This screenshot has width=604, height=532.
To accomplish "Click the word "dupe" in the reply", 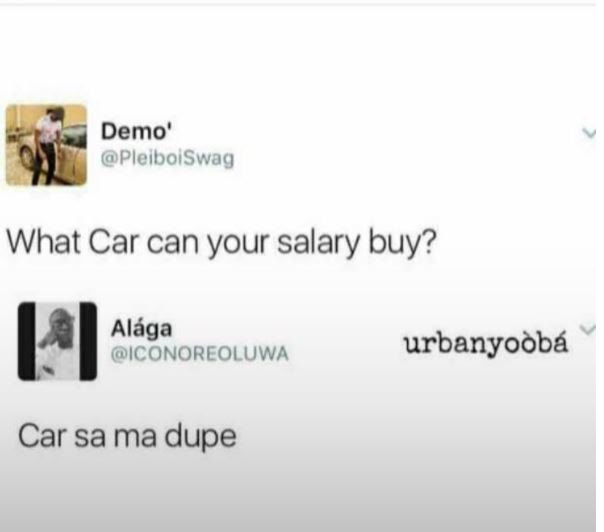I will (200, 436).
